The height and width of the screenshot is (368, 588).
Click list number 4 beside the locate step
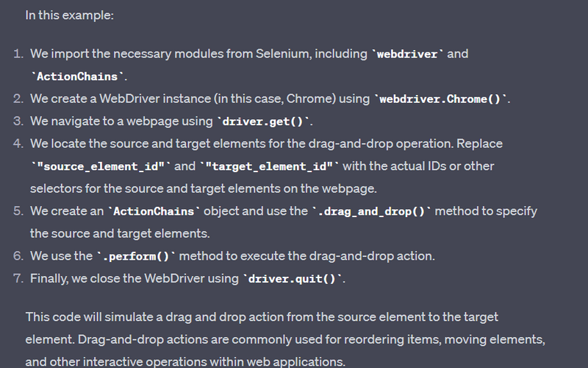(x=18, y=144)
